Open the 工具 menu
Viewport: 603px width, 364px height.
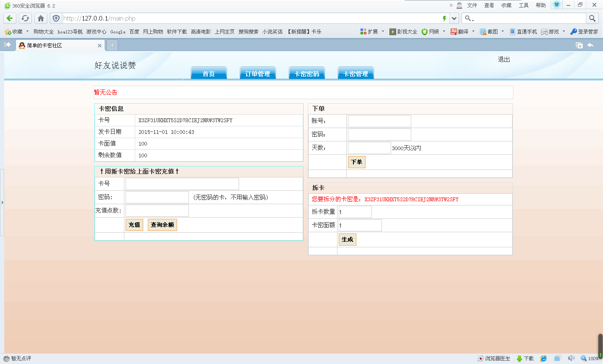(x=523, y=5)
